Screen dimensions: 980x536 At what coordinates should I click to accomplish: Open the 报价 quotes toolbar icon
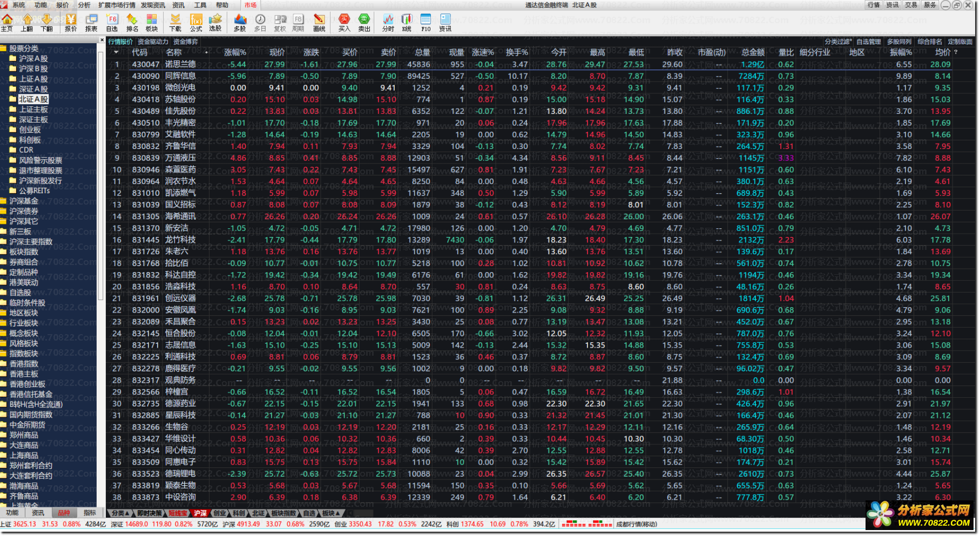[x=71, y=22]
